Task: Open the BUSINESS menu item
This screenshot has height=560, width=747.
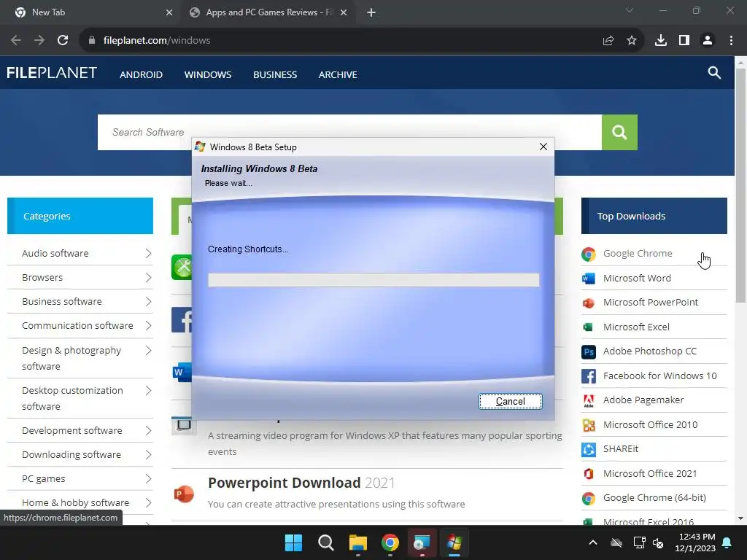Action: 275,75
